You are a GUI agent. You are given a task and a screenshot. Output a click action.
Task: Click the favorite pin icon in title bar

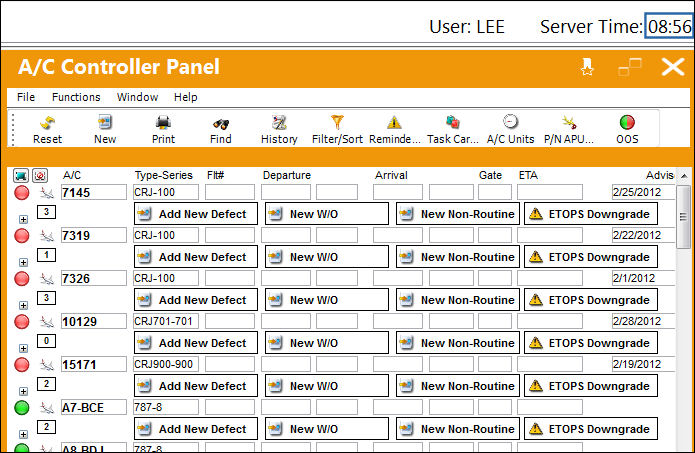point(587,67)
